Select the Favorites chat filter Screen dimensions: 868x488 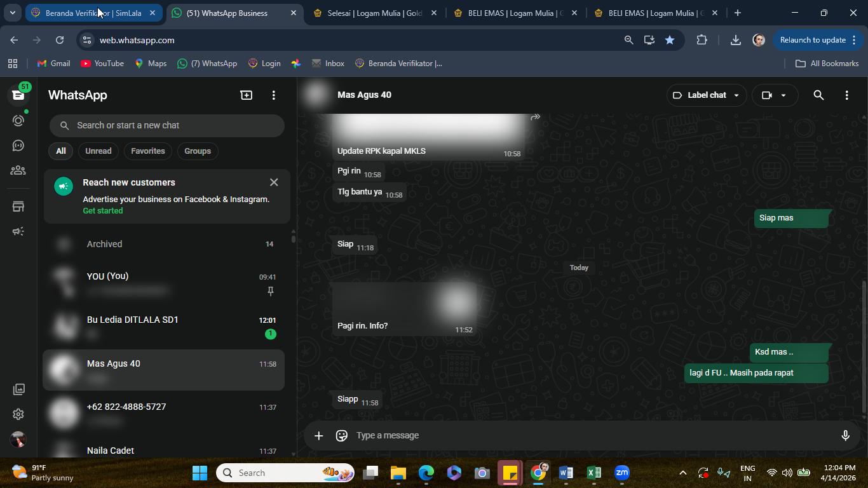148,151
